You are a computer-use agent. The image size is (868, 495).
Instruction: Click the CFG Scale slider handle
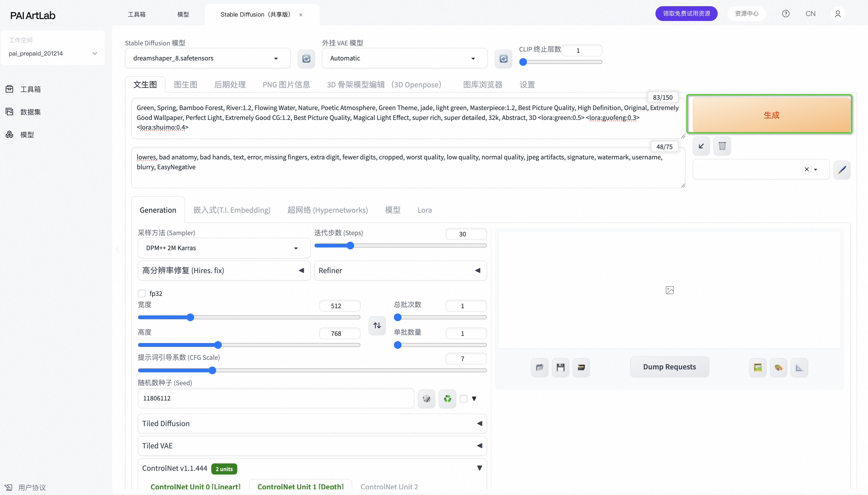click(x=212, y=370)
